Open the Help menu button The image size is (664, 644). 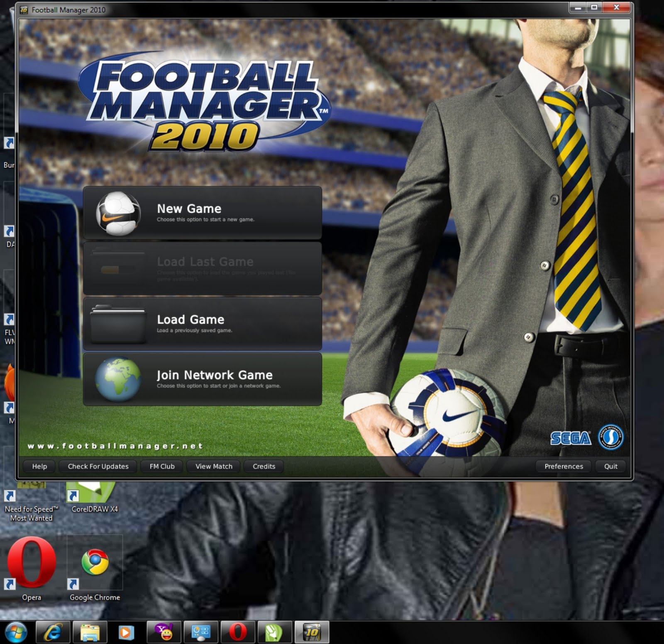(39, 467)
